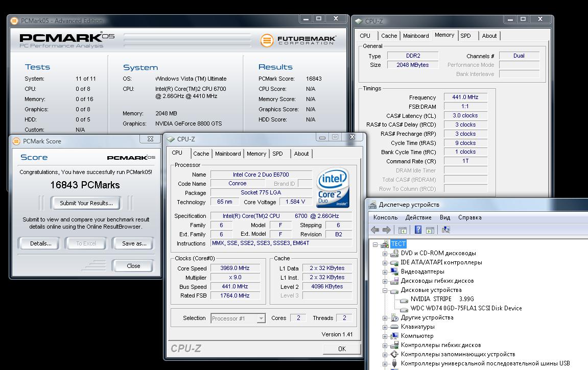Open help via blue question mark icon
This screenshot has height=370, width=588.
[418, 230]
